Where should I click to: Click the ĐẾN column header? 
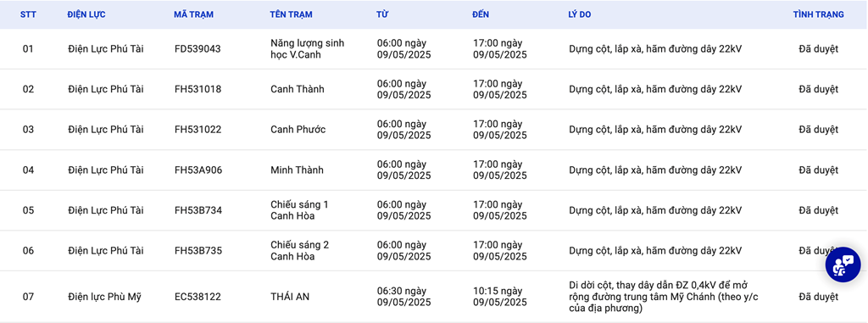[x=481, y=14]
